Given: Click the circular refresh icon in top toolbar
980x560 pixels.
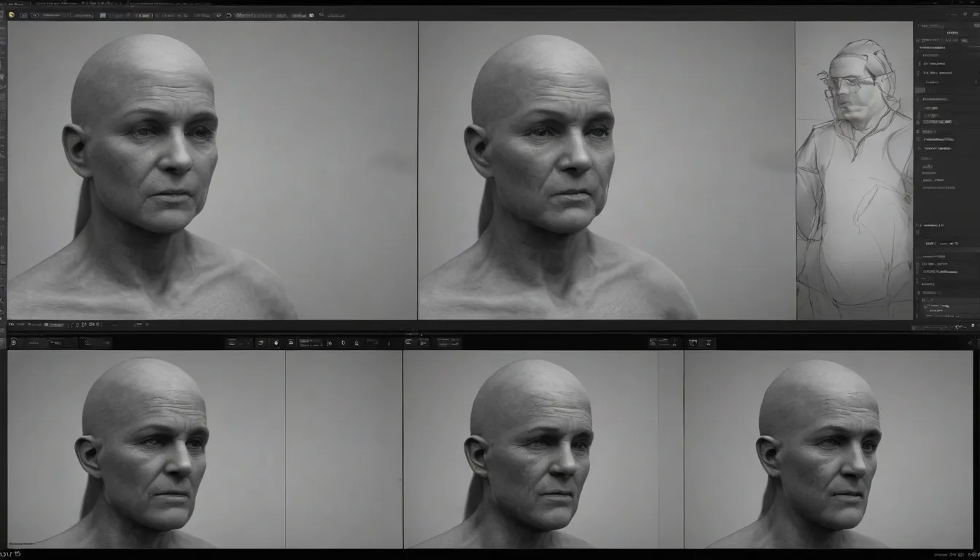Looking at the screenshot, I should pyautogui.click(x=228, y=15).
